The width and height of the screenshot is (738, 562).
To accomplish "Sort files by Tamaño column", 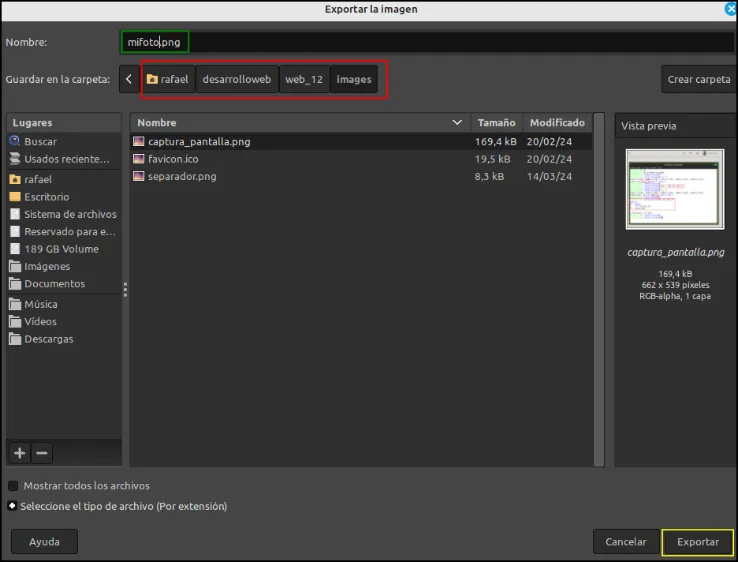I will 497,122.
